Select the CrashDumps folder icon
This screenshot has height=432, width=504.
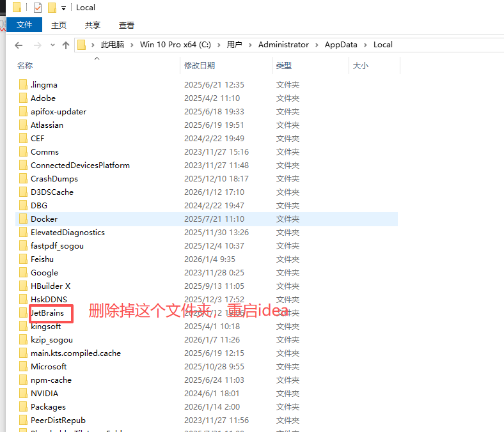click(23, 178)
